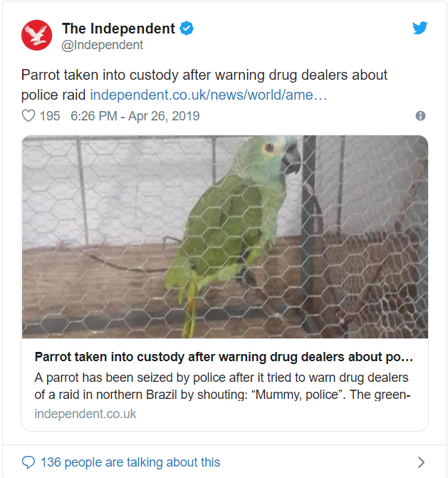This screenshot has height=478, width=448.
Task: Like the tweet with the heart icon
Action: coord(28,116)
